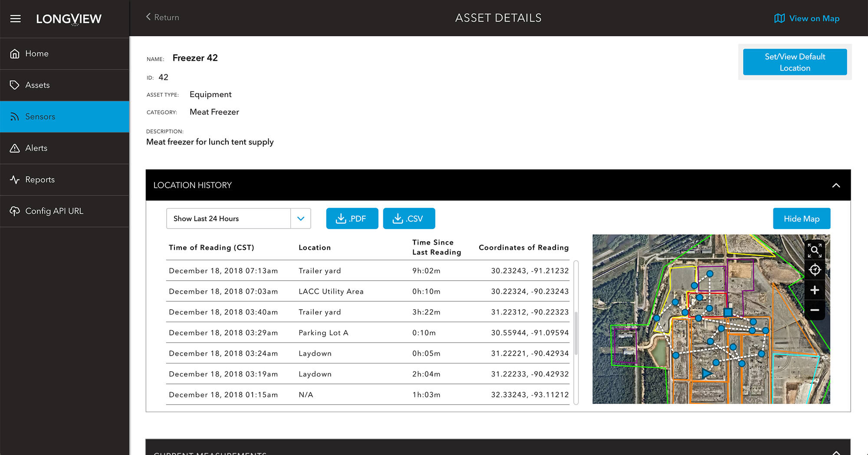Zoom out the map with minus icon
The width and height of the screenshot is (868, 455).
coord(815,310)
